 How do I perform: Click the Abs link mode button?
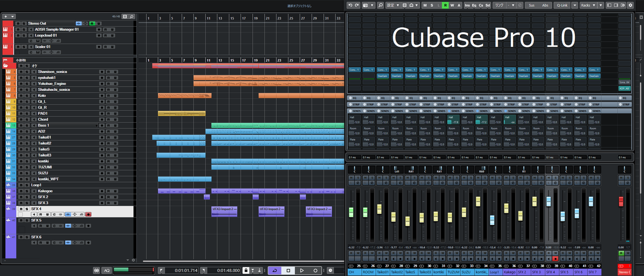tap(545, 5)
